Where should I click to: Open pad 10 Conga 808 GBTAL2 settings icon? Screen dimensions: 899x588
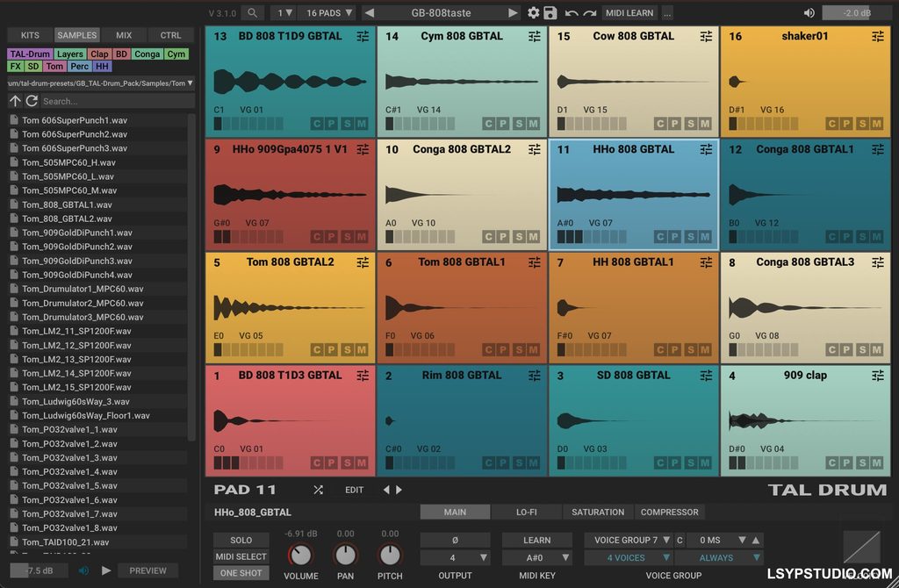535,149
